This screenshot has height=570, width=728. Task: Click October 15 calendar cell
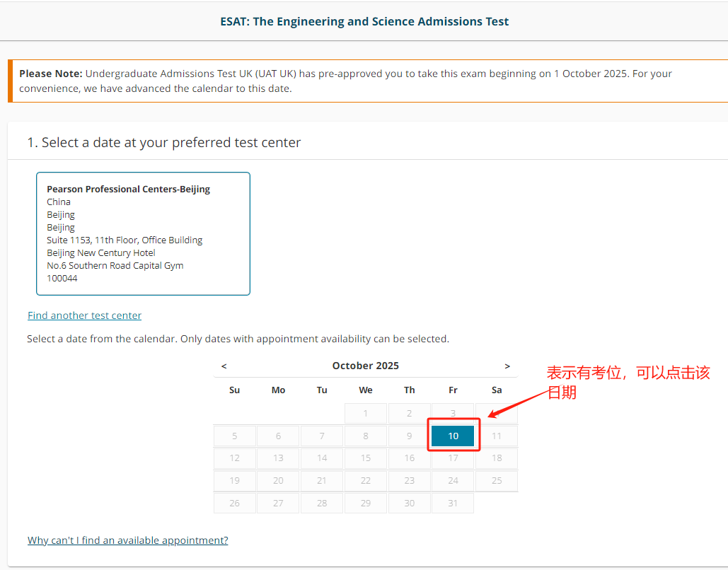[366, 458]
